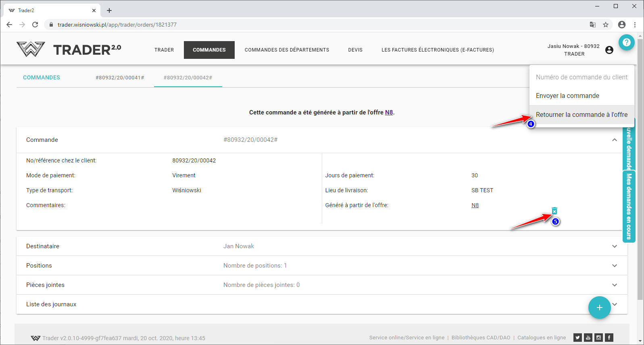Image resolution: width=644 pixels, height=345 pixels.
Task: Click the delete order trash icon
Action: pos(554,211)
